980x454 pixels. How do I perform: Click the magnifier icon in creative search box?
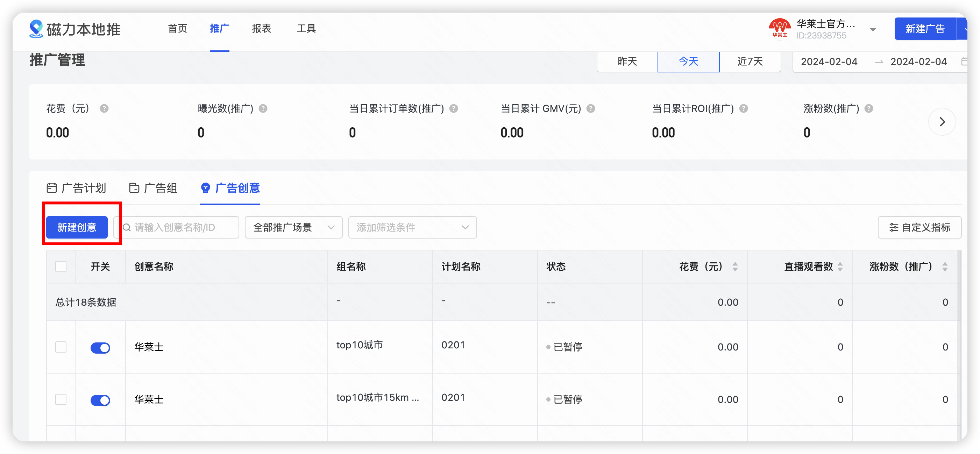click(127, 227)
